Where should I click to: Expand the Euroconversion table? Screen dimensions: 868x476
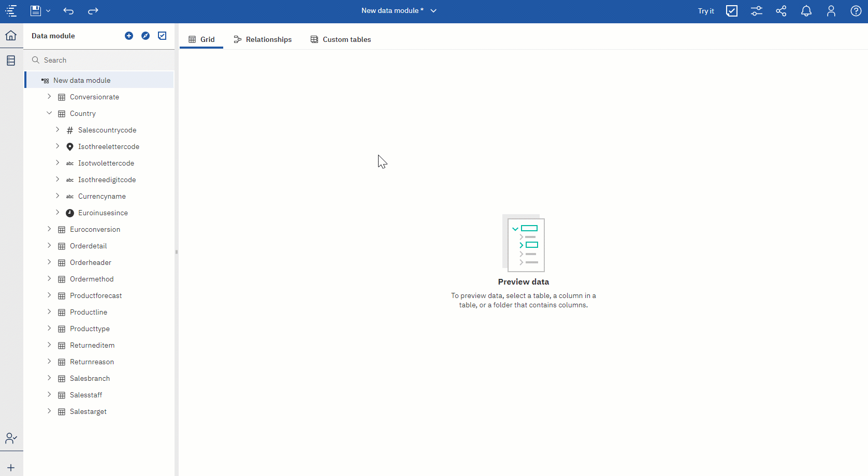[49, 229]
